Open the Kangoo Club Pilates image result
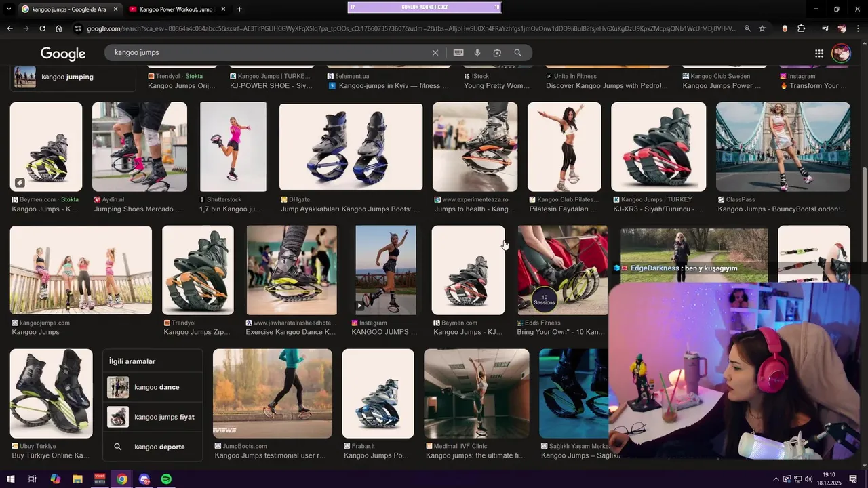868x488 pixels. (x=564, y=147)
